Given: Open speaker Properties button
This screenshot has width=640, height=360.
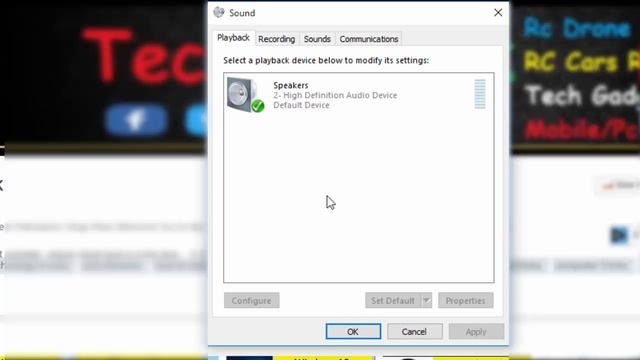Looking at the screenshot, I should click(x=466, y=300).
